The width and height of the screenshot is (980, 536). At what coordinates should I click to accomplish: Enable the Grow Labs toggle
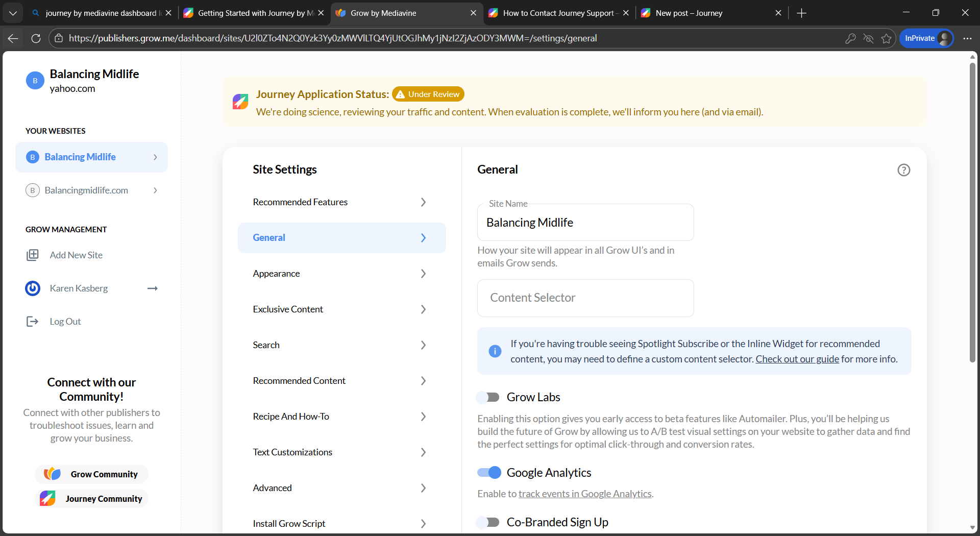coord(488,397)
